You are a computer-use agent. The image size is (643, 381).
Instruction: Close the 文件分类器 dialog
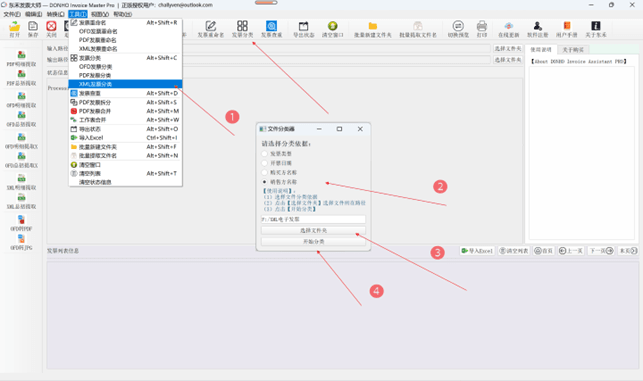tap(360, 129)
